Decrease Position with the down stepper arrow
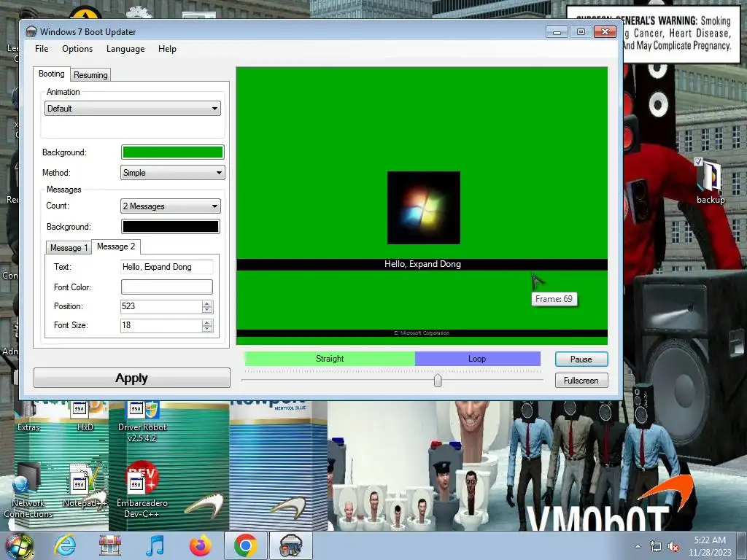 click(x=206, y=310)
